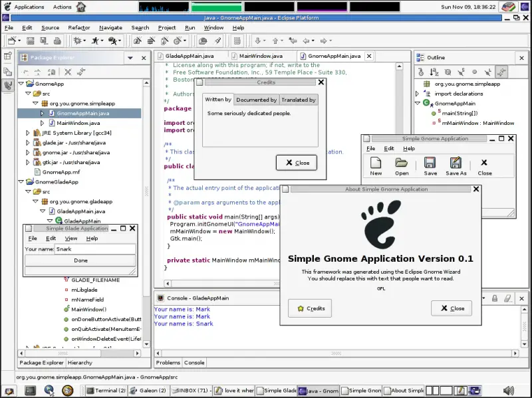Toggle Hide Non-Public Members in Outline toolbar
The image size is (532, 398).
click(x=474, y=72)
